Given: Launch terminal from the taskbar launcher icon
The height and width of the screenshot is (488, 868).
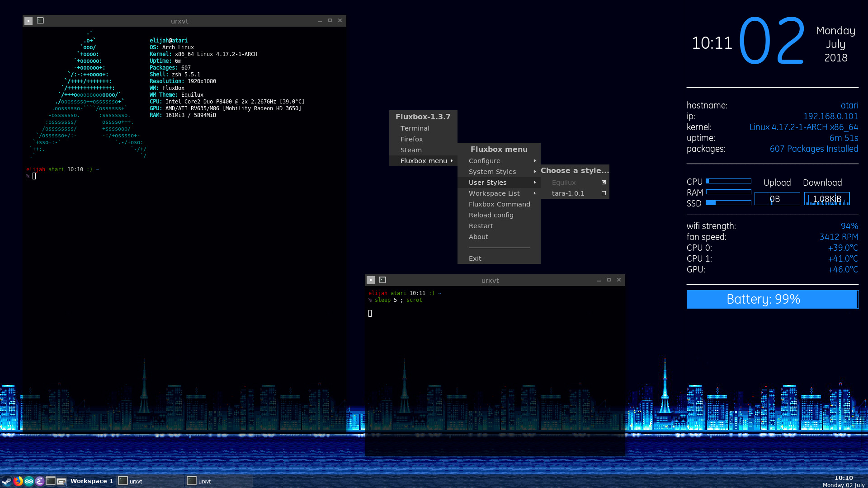Looking at the screenshot, I should coord(51,481).
